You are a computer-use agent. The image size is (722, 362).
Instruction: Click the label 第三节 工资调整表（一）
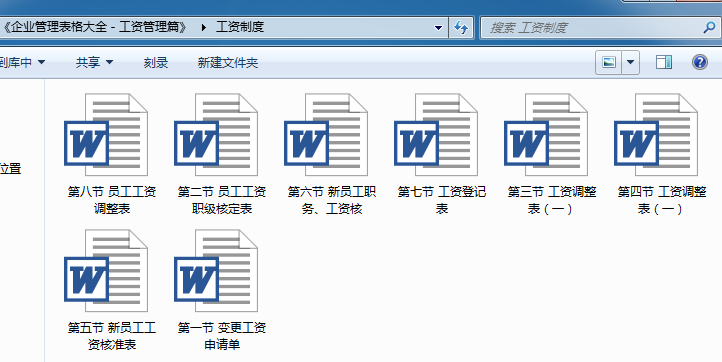(x=552, y=200)
